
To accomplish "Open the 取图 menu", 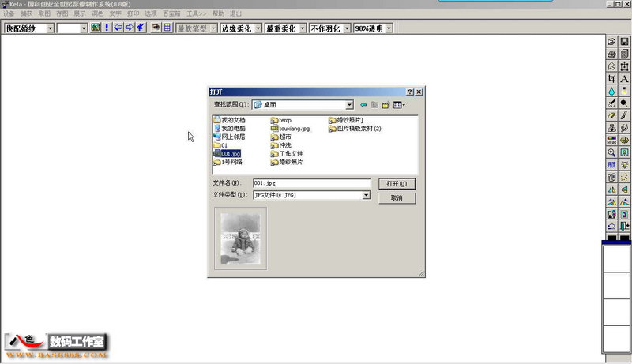I will [x=44, y=13].
